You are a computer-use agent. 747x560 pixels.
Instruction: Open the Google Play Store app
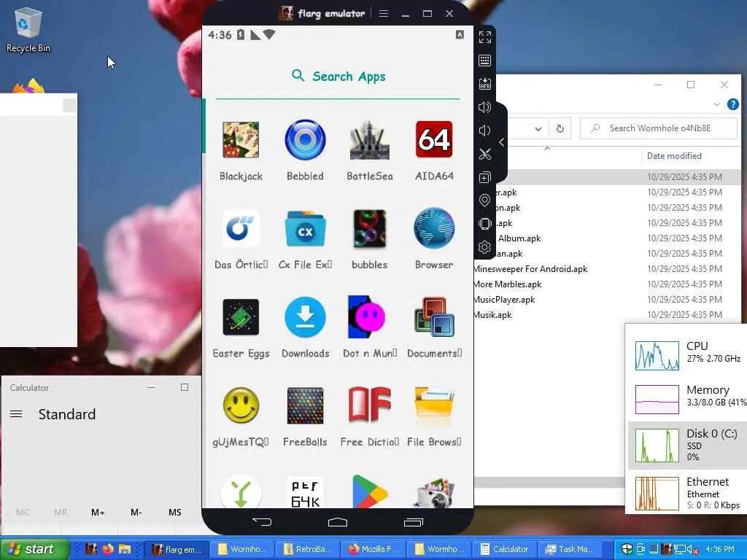tap(369, 491)
